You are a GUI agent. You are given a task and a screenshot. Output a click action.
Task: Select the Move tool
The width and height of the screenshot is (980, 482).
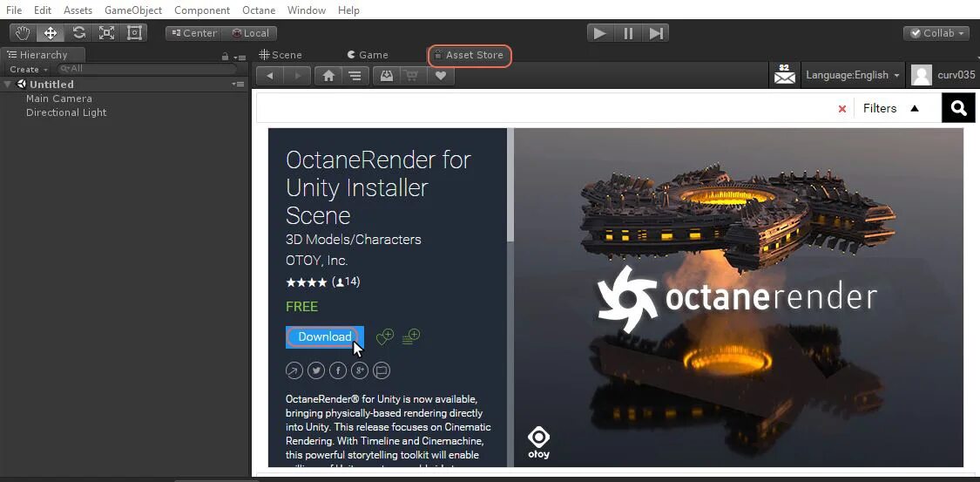(50, 33)
